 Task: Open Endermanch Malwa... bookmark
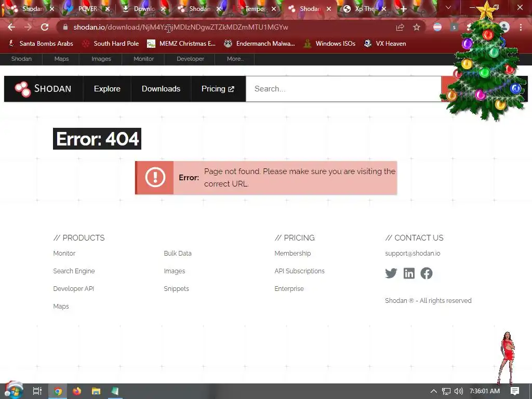click(260, 44)
